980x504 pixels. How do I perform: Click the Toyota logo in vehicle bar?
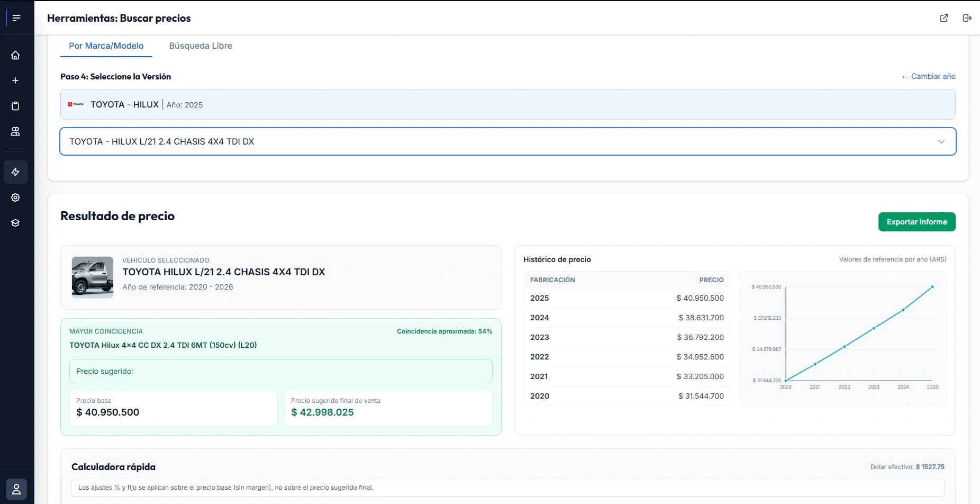coord(76,104)
